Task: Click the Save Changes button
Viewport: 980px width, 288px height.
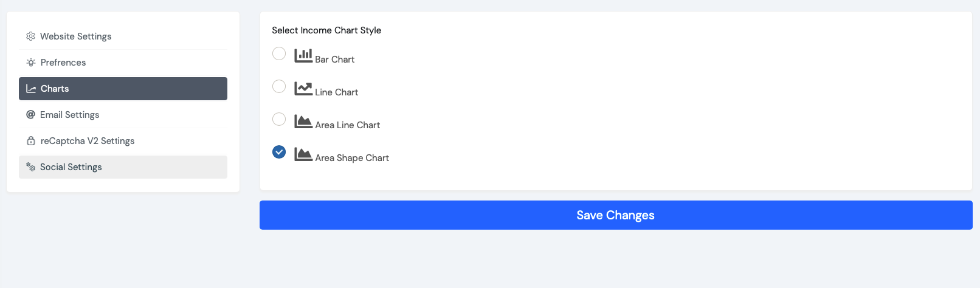Action: [616, 215]
